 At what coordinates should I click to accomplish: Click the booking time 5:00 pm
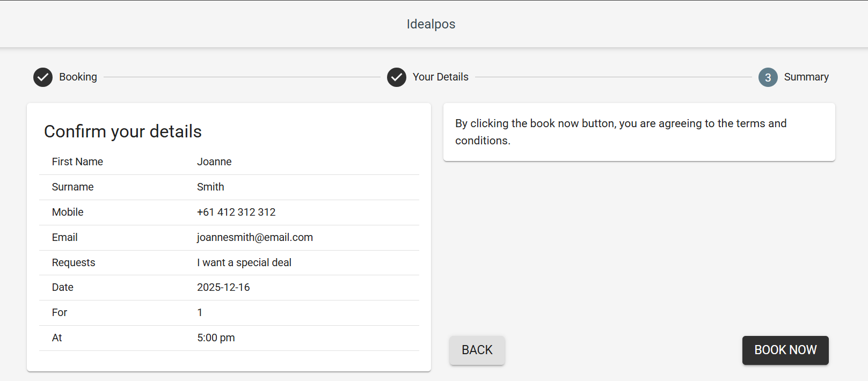pyautogui.click(x=216, y=338)
